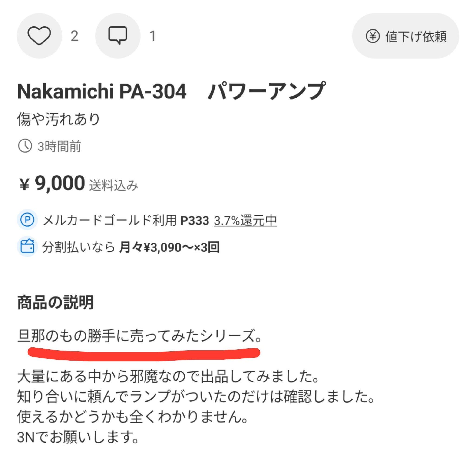Click the clock icon beside 3時間前
Image resolution: width=476 pixels, height=459 pixels.
(25, 146)
